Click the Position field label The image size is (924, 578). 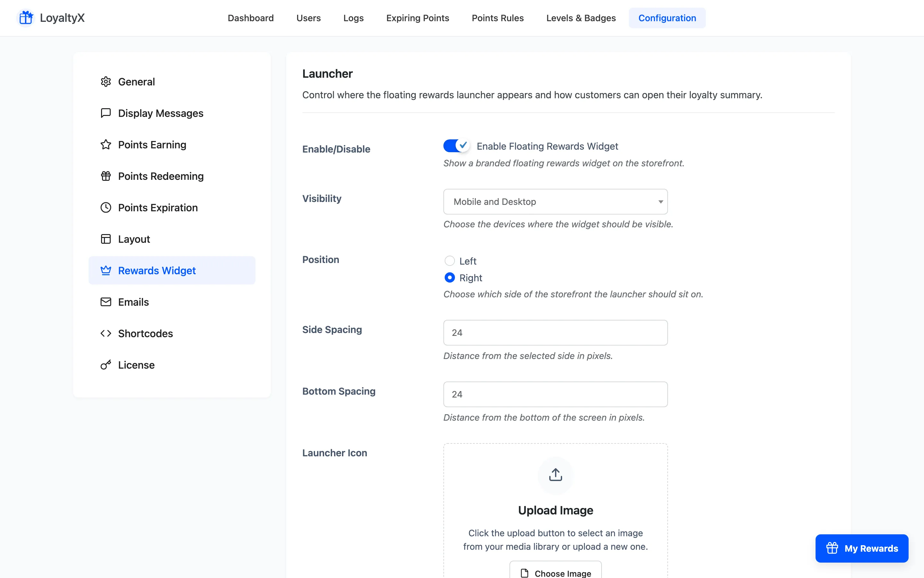[320, 259]
